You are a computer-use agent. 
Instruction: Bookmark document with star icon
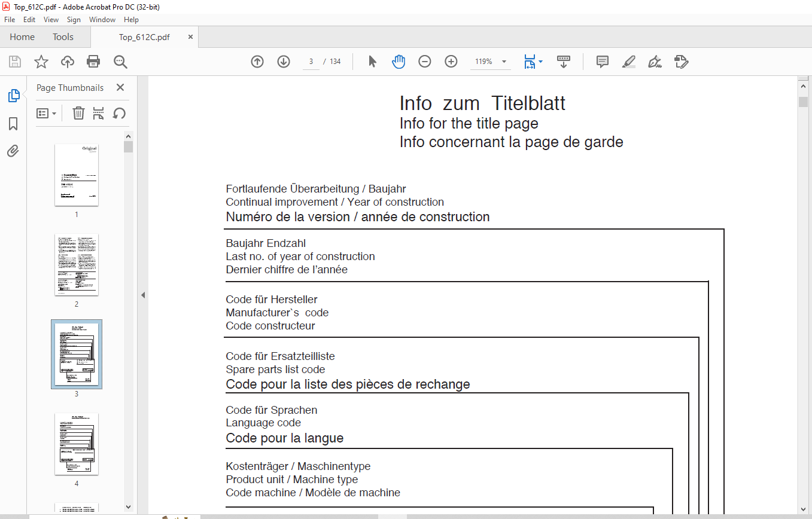(41, 62)
